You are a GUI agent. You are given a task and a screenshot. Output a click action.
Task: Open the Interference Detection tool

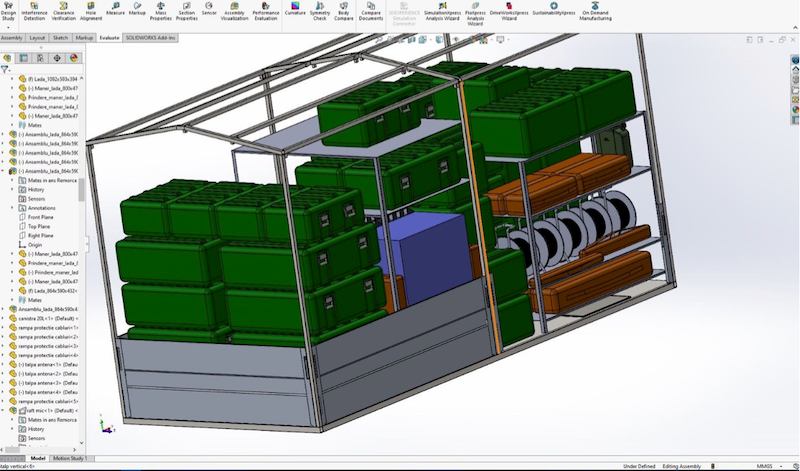point(34,10)
